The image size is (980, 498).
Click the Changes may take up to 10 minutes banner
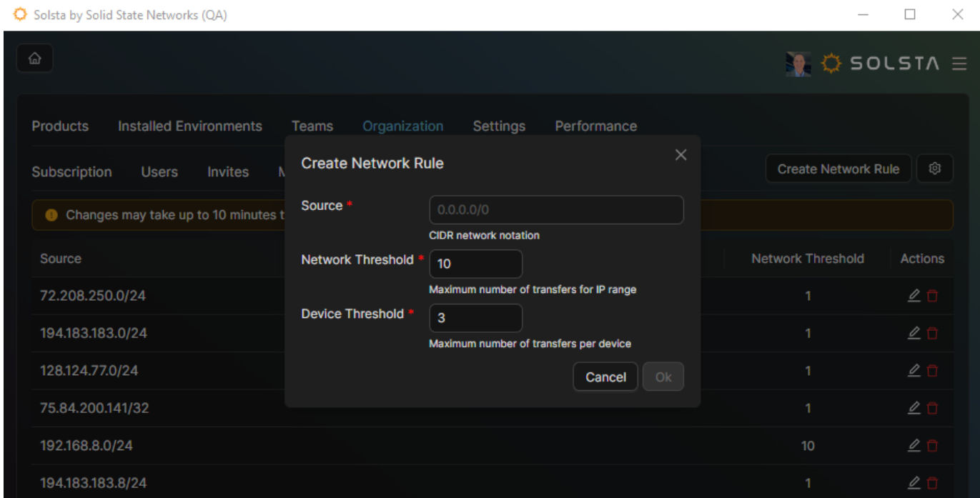(492, 215)
